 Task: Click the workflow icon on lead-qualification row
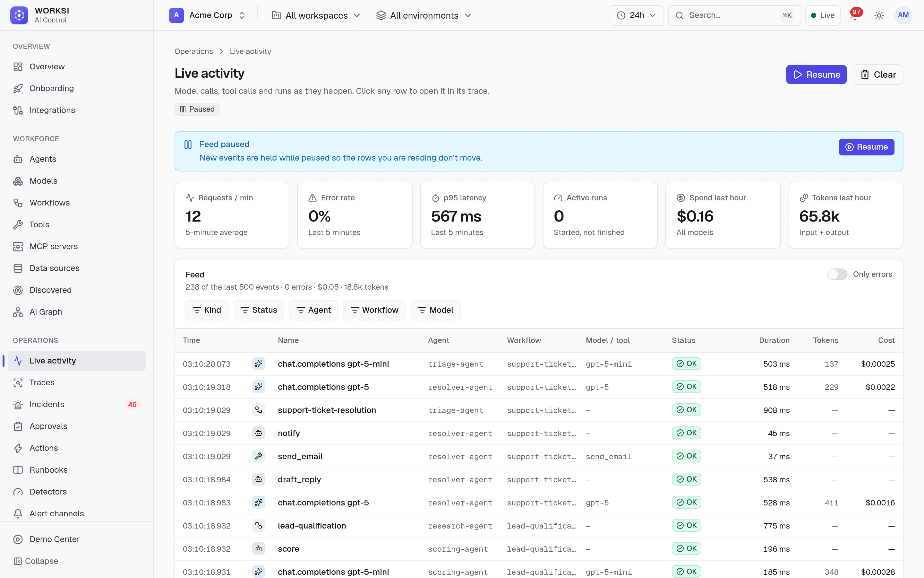pyautogui.click(x=259, y=526)
